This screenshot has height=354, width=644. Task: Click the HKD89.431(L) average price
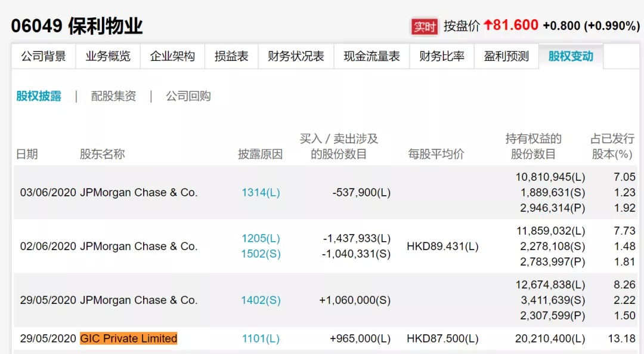(442, 247)
